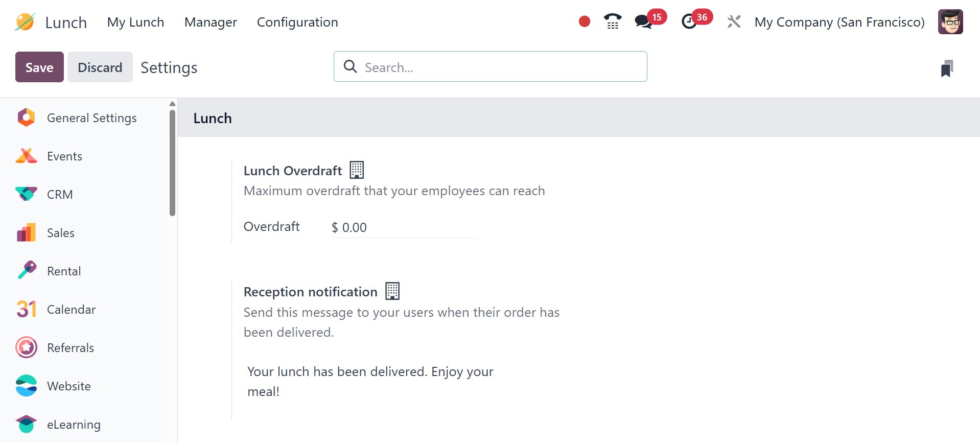Click the bookmark icon beside search
The width and height of the screenshot is (980, 443).
947,68
